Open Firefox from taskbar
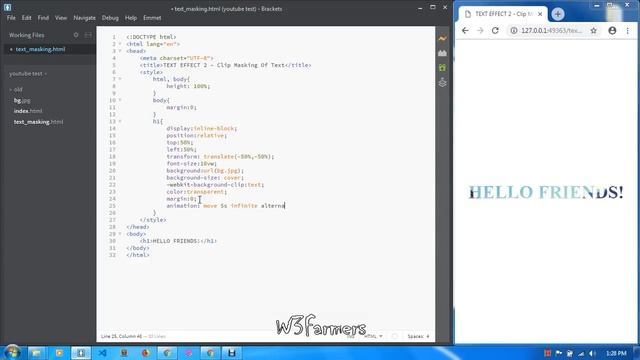Viewport: 640px width, 360px height. pos(146,353)
